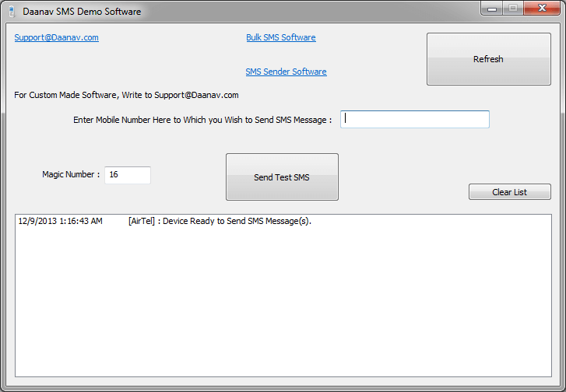Open the SMS Sender Software link
This screenshot has width=566, height=392.
coord(286,72)
